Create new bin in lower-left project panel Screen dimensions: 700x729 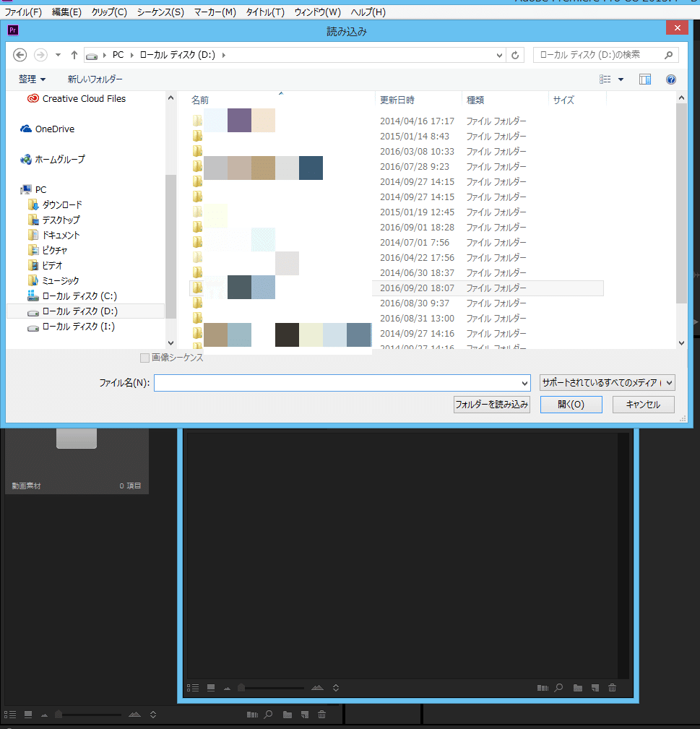[288, 715]
